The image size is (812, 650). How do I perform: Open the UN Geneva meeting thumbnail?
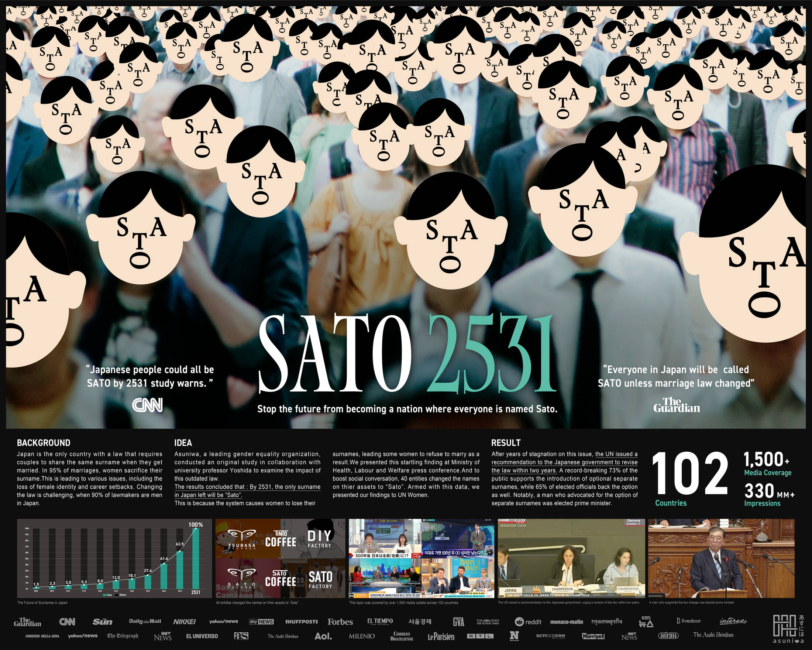571,558
